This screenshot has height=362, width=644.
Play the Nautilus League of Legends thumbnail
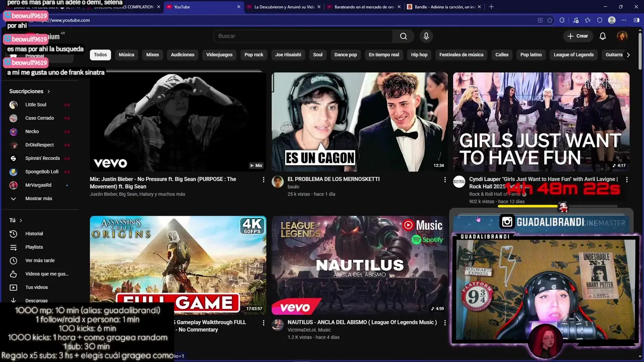[x=360, y=265]
